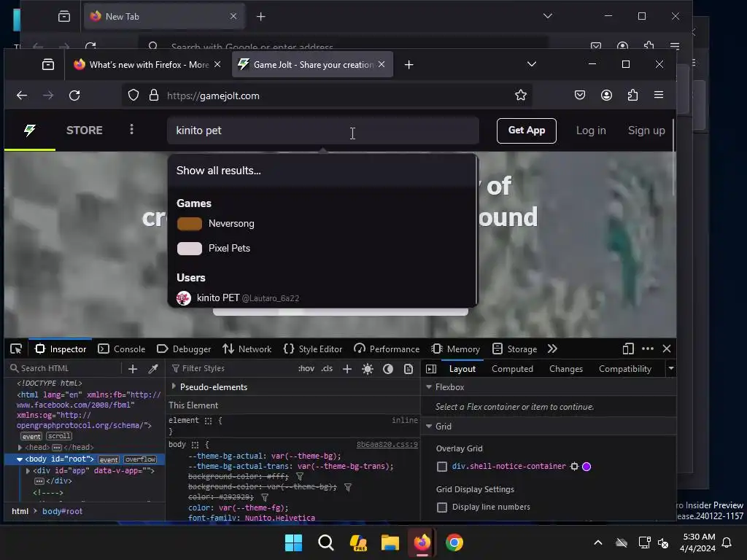Viewport: 747px width, 560px height.
Task: Open the devtools three-dot options menu
Action: 648,349
